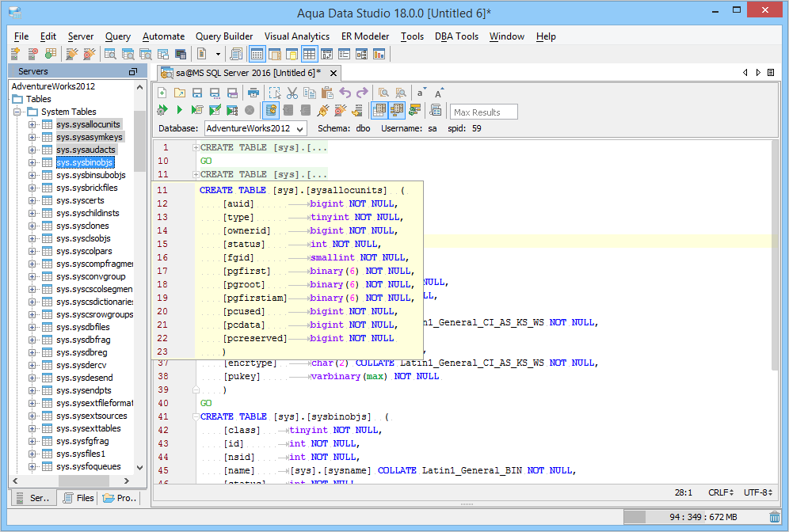Click the Paste clipboard icon

tap(326, 93)
